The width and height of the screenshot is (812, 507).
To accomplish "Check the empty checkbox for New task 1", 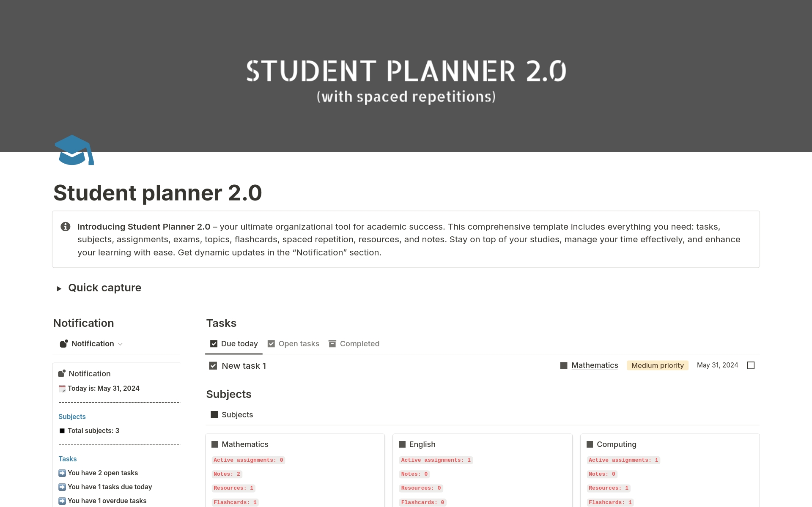I will (x=751, y=365).
